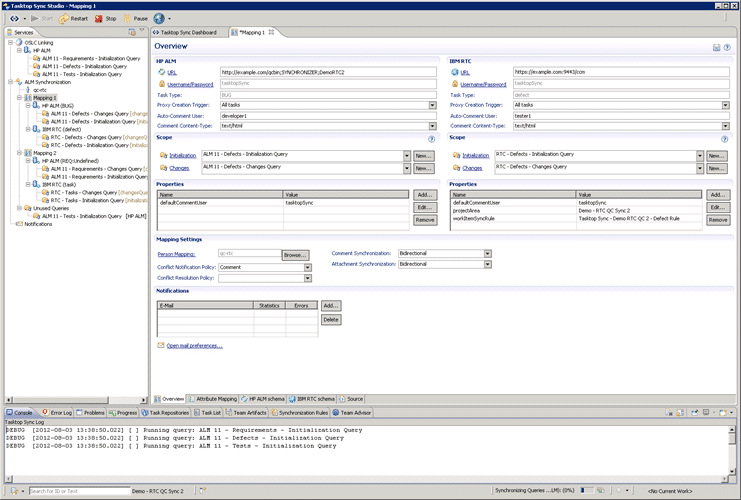Click the Services panel horizontal scrollbar
Viewport: 741px width, 500px height.
[77, 400]
